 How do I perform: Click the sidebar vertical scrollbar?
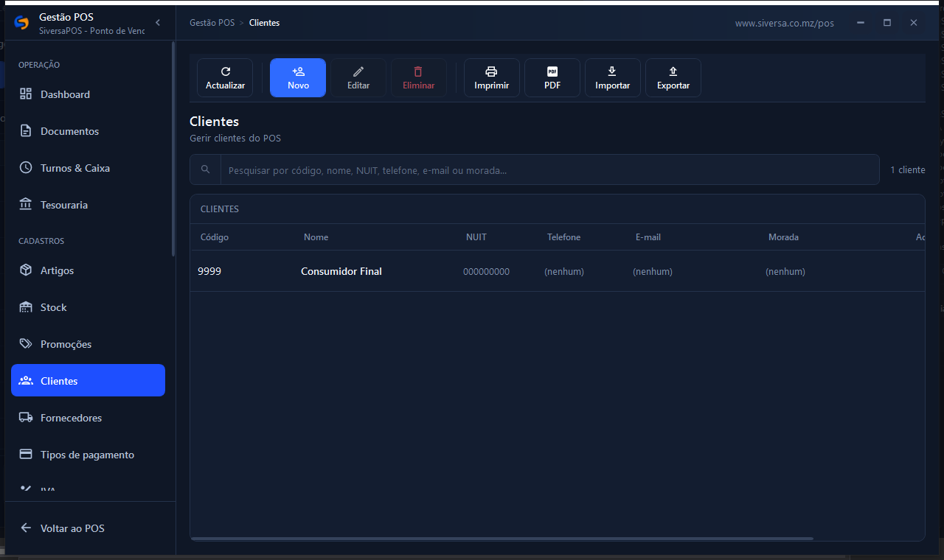[173, 149]
